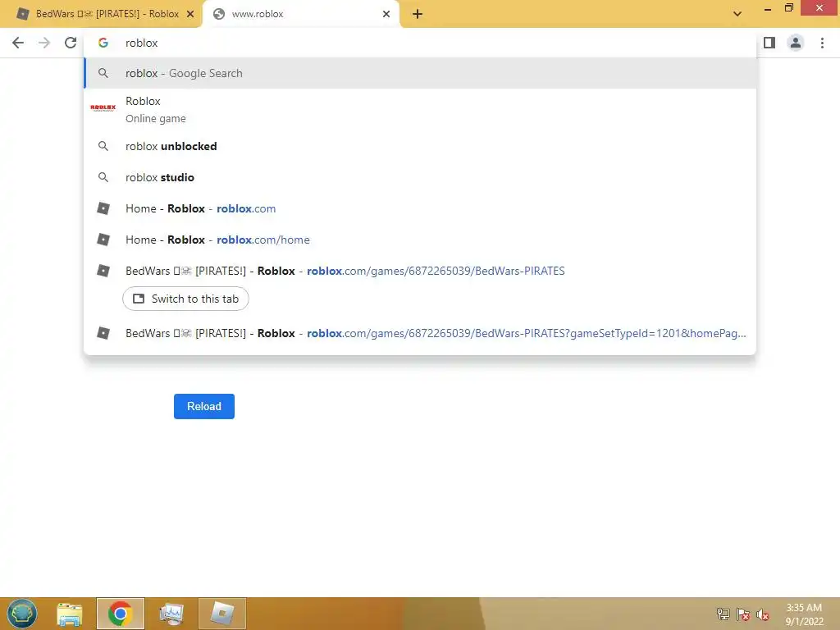
Task: Click the forward navigation arrow
Action: [44, 43]
